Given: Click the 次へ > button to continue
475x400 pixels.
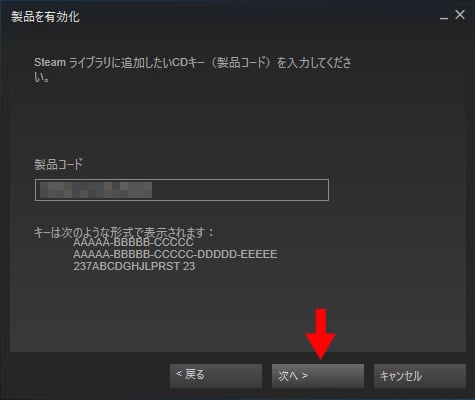Looking at the screenshot, I should click(x=318, y=376).
